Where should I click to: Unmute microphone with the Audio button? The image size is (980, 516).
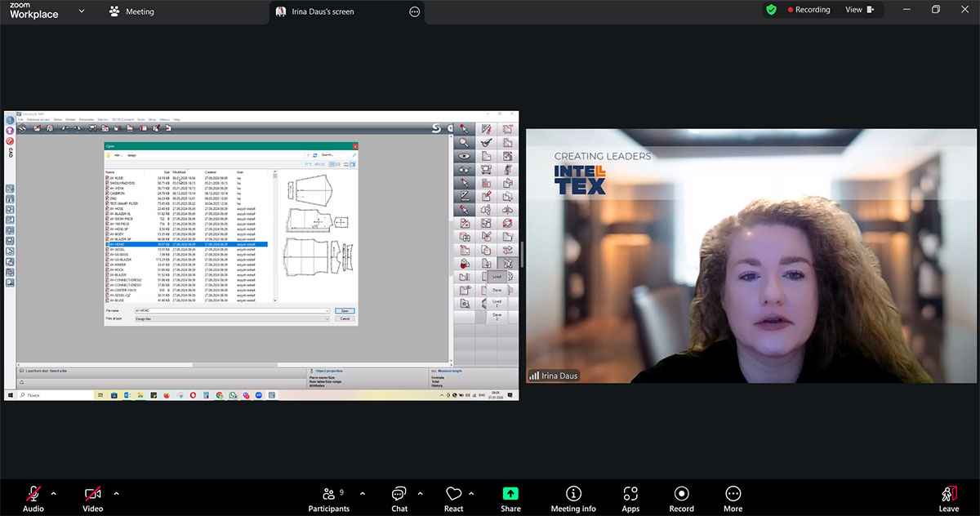(33, 498)
